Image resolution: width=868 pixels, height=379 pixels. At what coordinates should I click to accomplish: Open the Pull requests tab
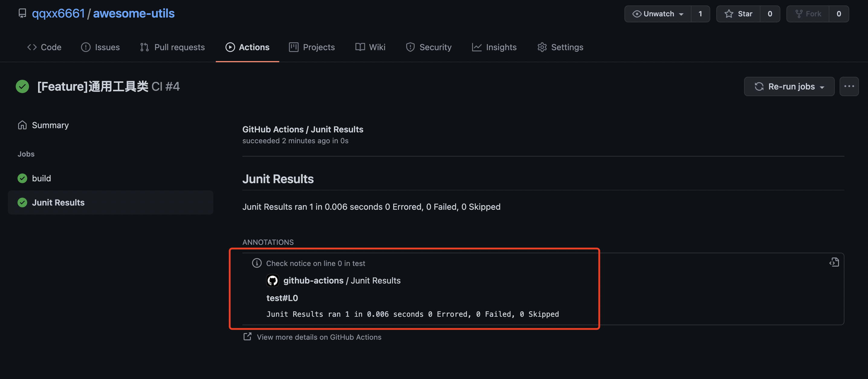(x=173, y=47)
